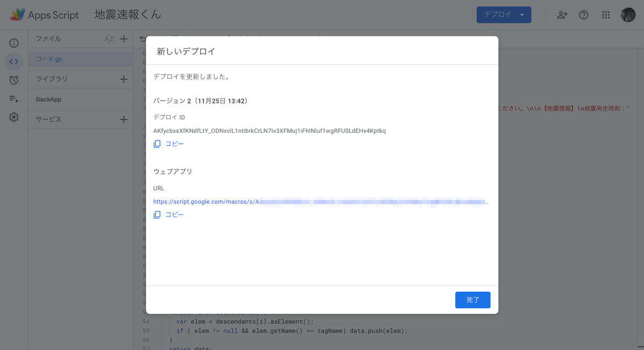The image size is (644, 350).
Task: Click the undo arrow in editor toolbar
Action: click(142, 39)
